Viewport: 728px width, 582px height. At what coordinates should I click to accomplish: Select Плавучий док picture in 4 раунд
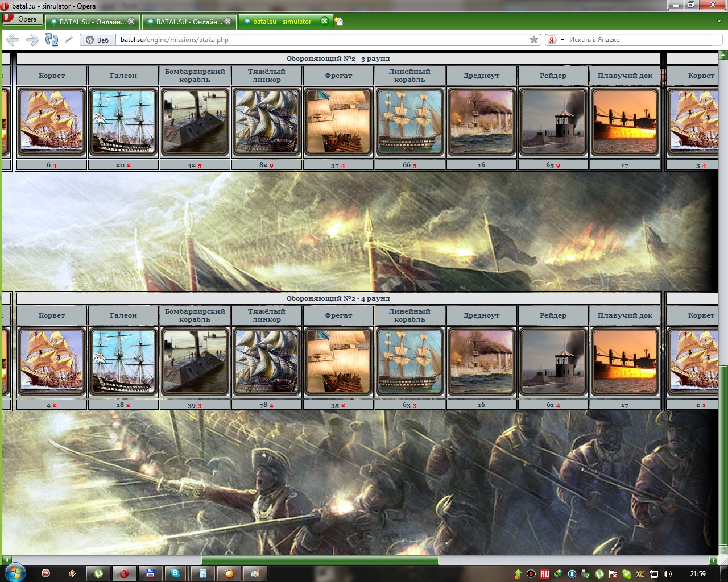(x=625, y=361)
